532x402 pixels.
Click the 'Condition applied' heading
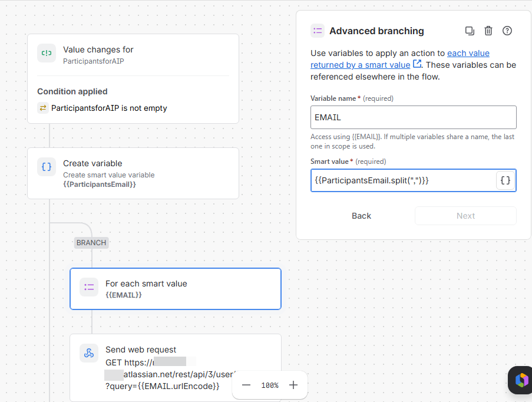click(x=72, y=92)
